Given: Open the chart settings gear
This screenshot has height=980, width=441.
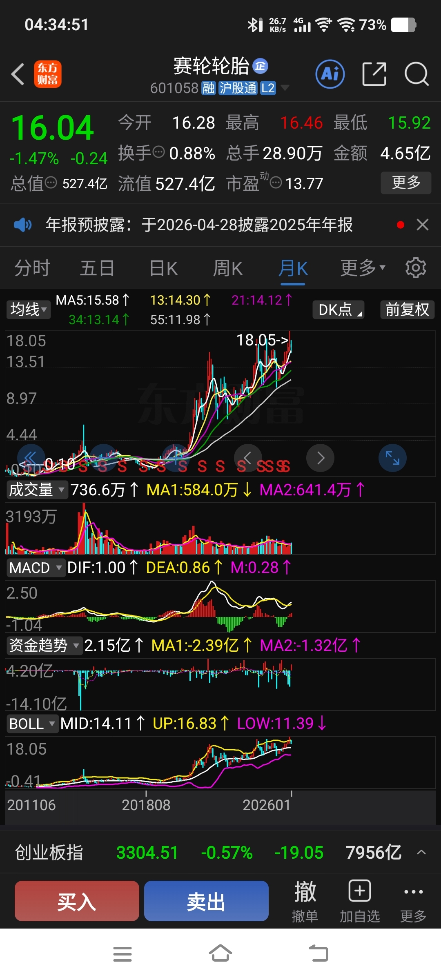Looking at the screenshot, I should point(416,268).
